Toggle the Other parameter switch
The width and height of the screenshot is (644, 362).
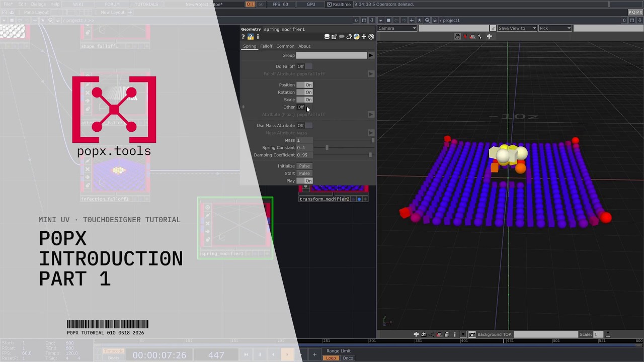[x=304, y=107]
